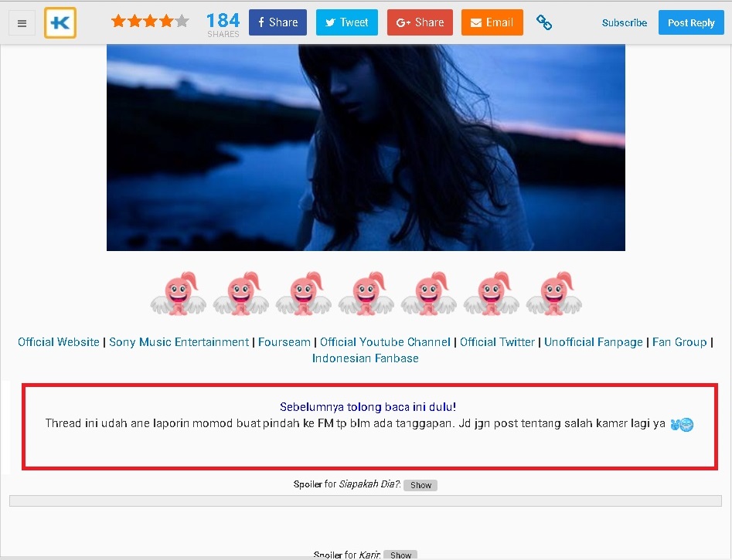Image resolution: width=732 pixels, height=560 pixels.
Task: Tweet this thread
Action: (347, 22)
